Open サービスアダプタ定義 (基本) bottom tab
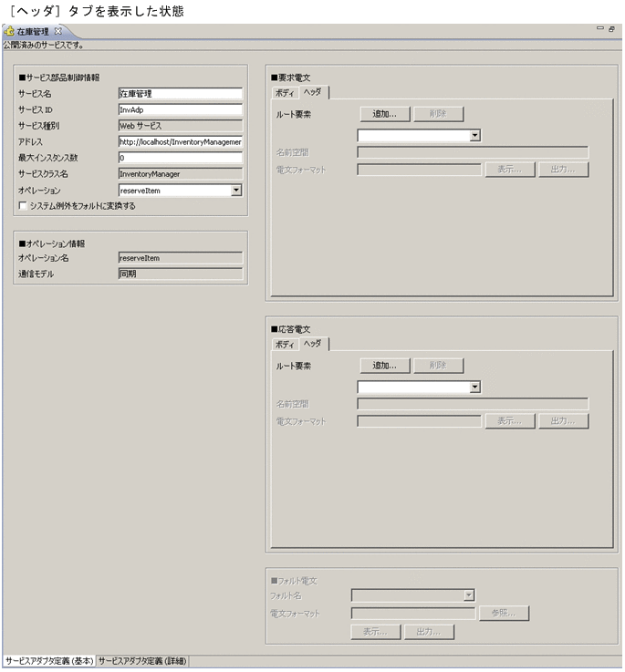625x672 pixels. pos(49,661)
